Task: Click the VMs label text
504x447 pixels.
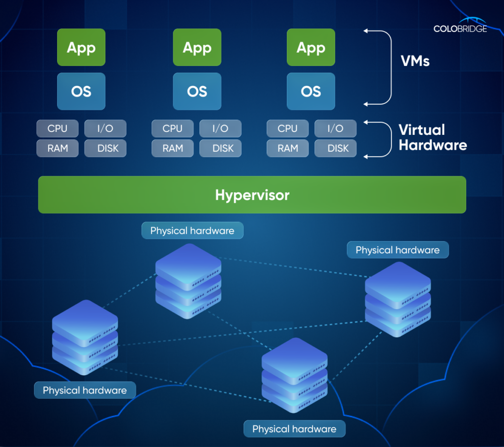Action: coord(415,61)
